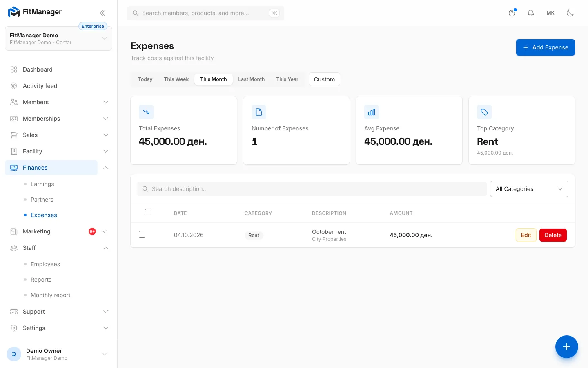Open Earnings under Finances
588x368 pixels.
[x=42, y=184]
